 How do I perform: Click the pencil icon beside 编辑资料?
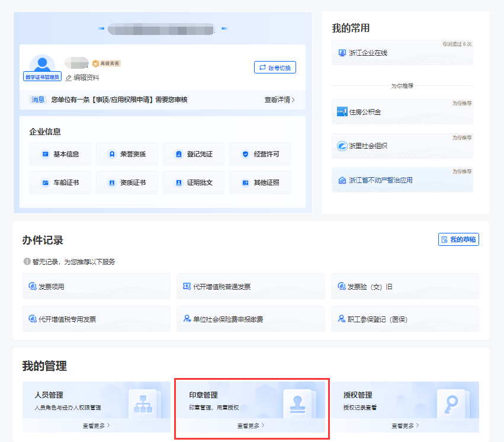pyautogui.click(x=69, y=78)
